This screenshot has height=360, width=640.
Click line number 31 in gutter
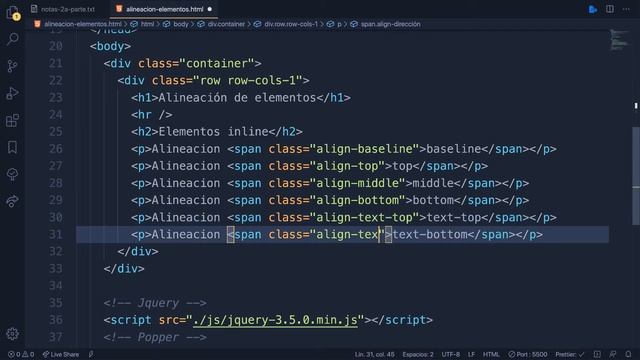pyautogui.click(x=56, y=235)
